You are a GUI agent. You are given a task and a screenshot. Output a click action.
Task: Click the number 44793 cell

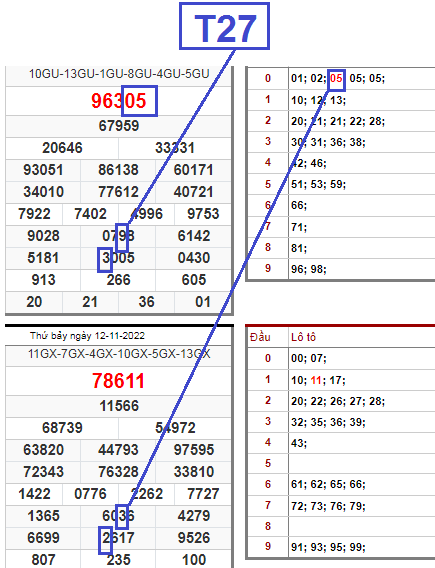coord(118,450)
